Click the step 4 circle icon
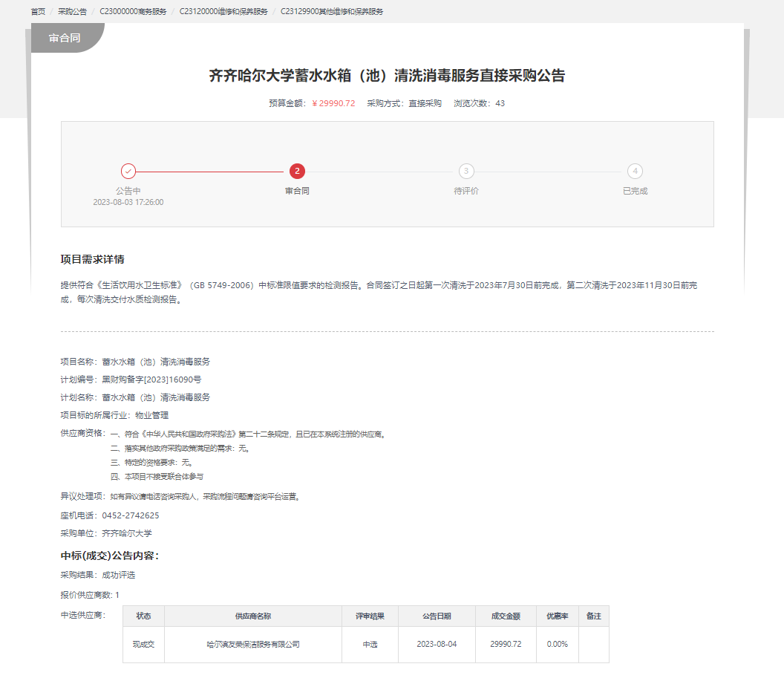This screenshot has width=784, height=684. pyautogui.click(x=635, y=171)
